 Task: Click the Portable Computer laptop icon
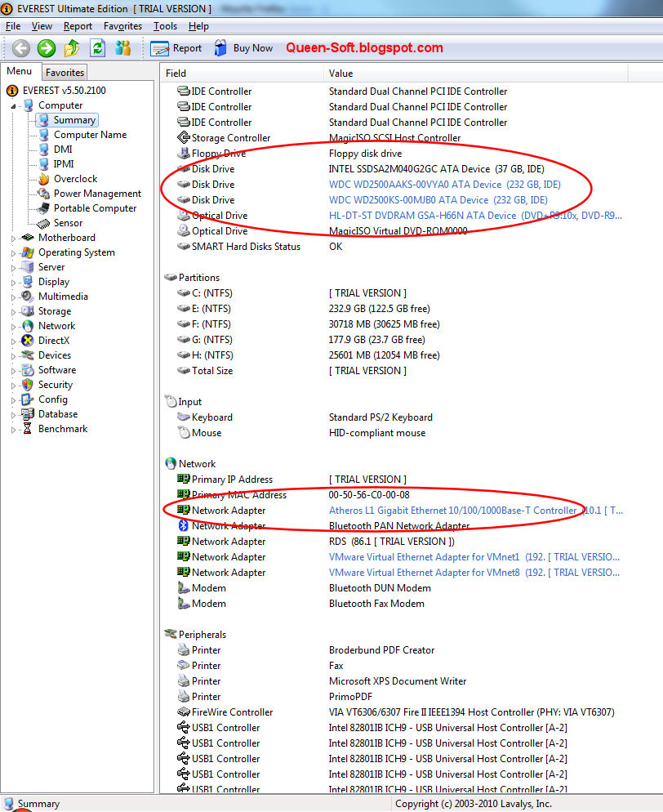(43, 208)
